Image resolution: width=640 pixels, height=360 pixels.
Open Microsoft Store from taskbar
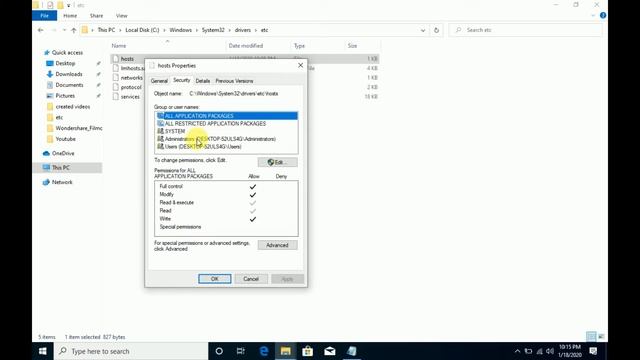[307, 351]
